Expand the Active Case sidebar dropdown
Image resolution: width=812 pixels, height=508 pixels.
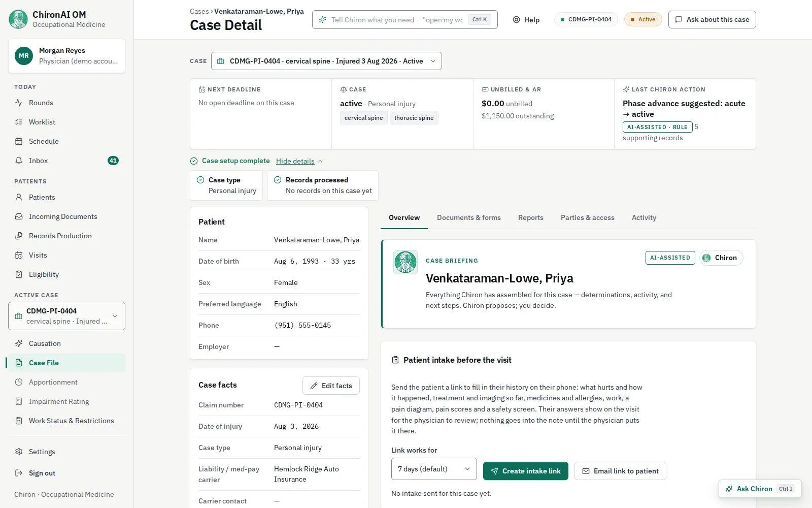coord(66,316)
